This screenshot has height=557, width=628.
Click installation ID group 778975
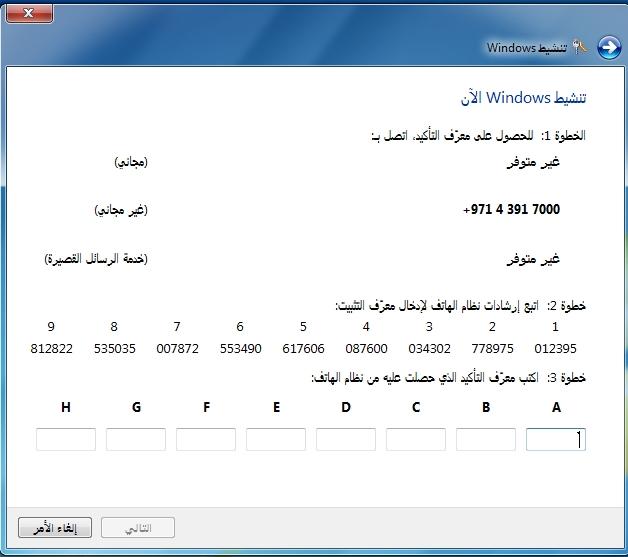(x=492, y=348)
